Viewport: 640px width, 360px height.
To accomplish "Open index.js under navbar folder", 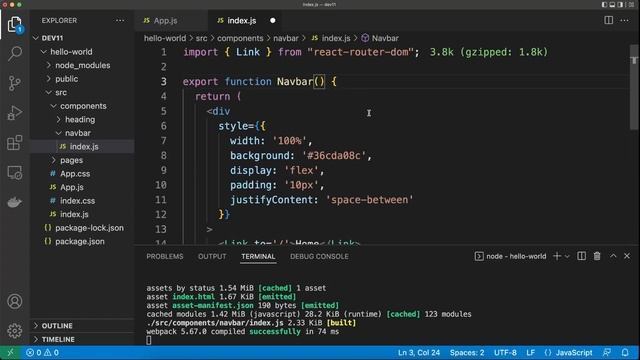I will coord(82,147).
